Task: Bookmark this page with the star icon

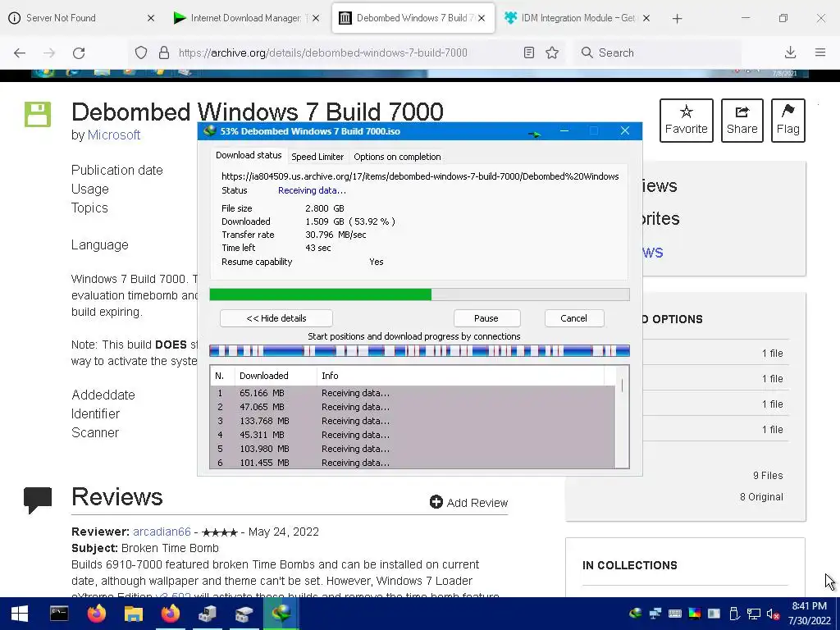Action: (552, 52)
